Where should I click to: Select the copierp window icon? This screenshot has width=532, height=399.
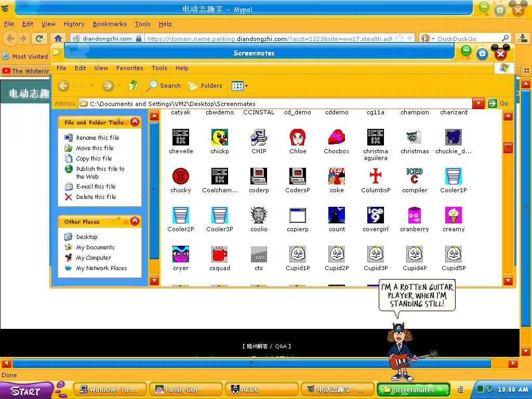[298, 215]
